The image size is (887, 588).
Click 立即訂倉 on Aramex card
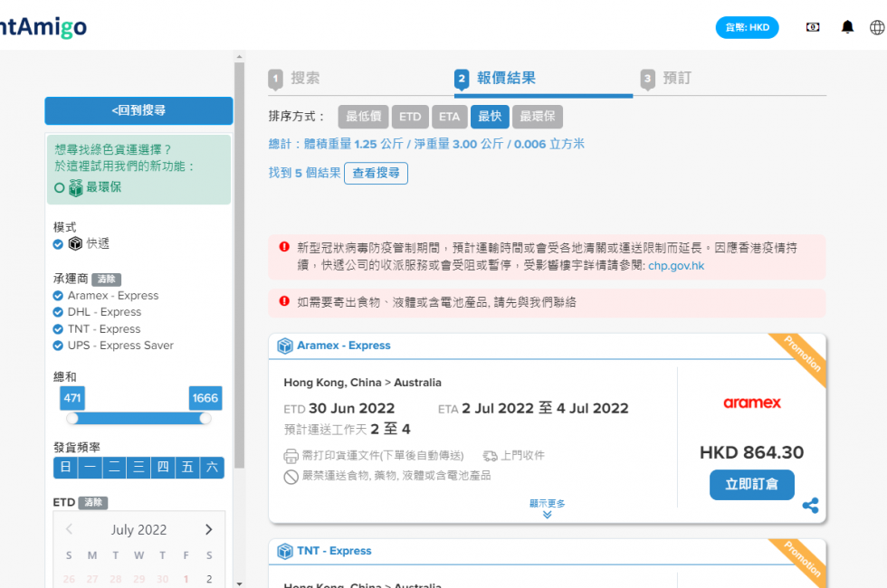tap(752, 485)
